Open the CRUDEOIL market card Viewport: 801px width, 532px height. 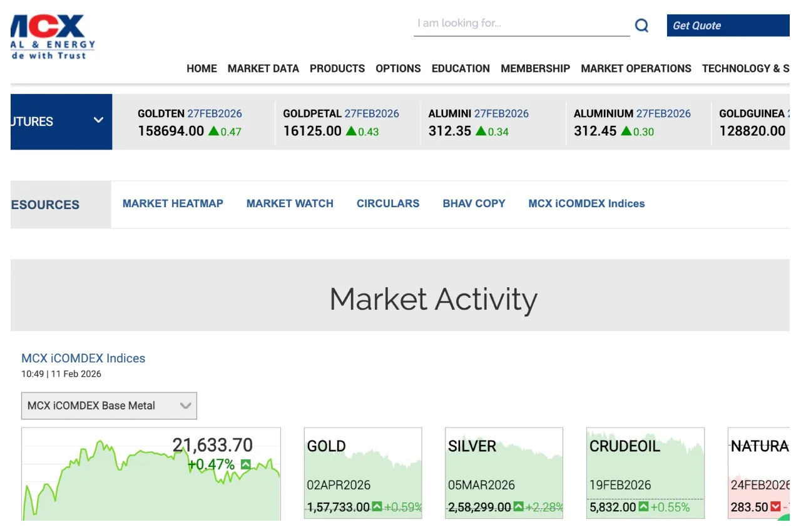tap(645, 473)
